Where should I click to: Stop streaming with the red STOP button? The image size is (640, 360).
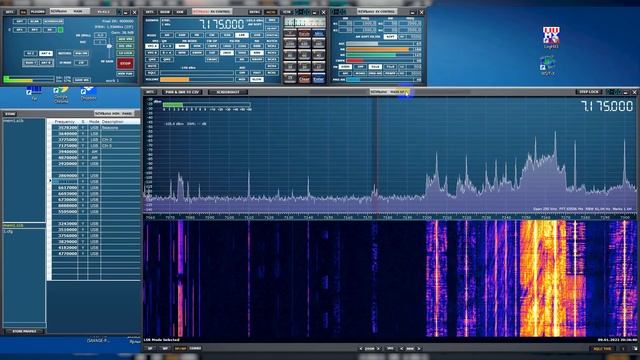[125, 63]
